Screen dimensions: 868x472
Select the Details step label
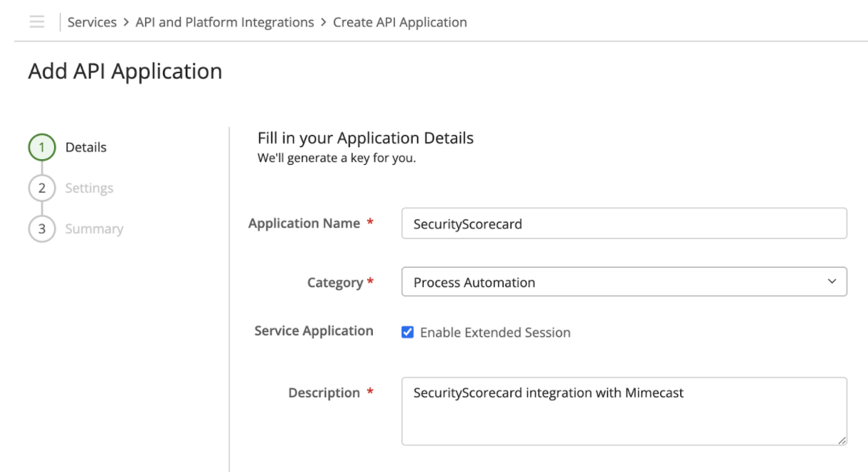pos(85,147)
